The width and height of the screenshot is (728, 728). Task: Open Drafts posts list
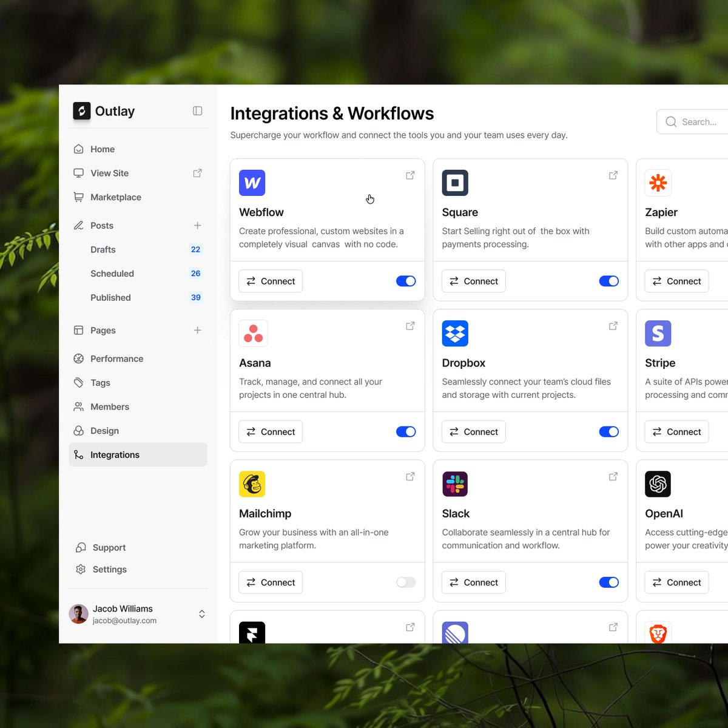coord(138,249)
